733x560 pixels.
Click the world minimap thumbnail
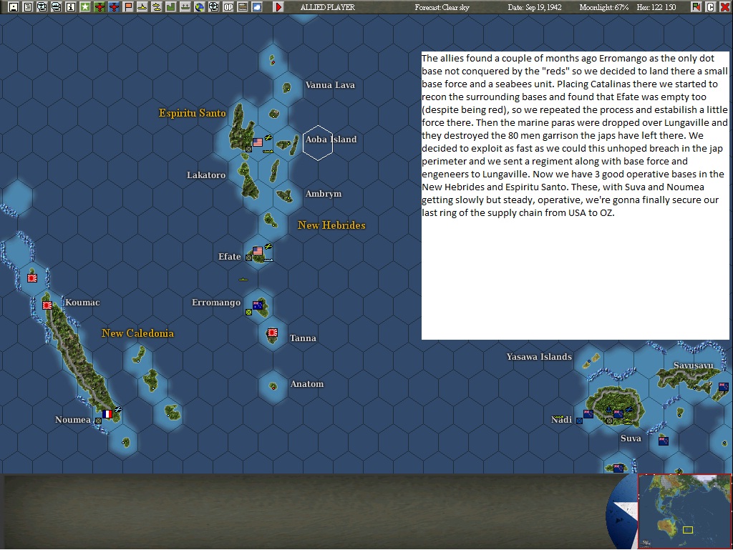[x=684, y=511]
